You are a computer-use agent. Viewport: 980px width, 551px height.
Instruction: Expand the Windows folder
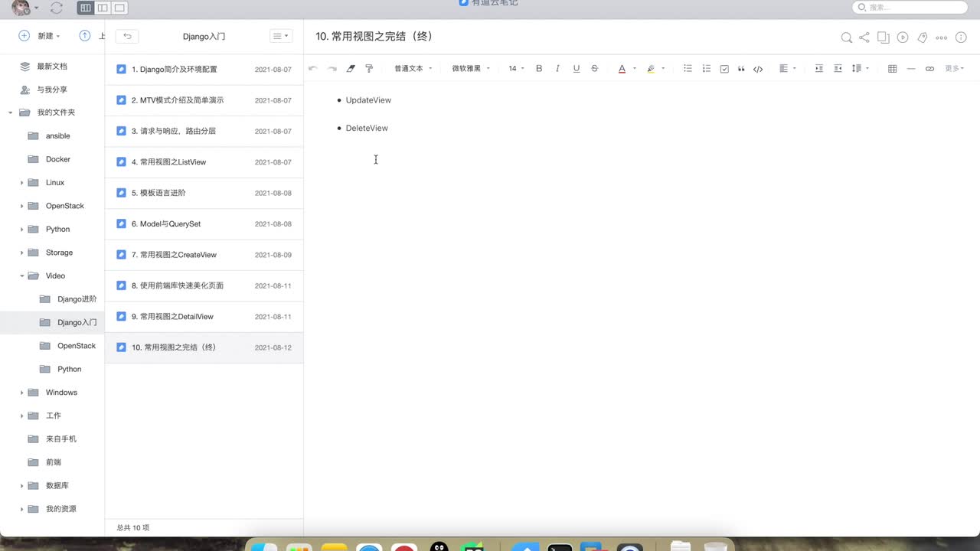[x=21, y=393]
